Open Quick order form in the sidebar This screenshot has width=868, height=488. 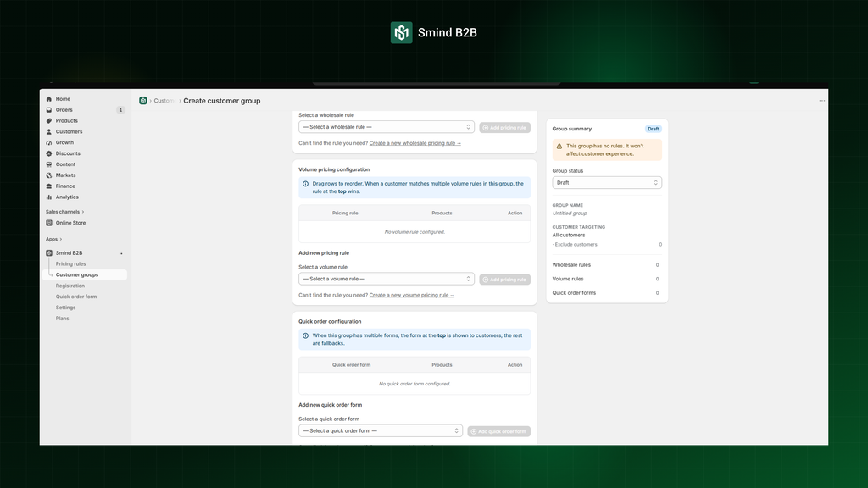pyautogui.click(x=76, y=297)
